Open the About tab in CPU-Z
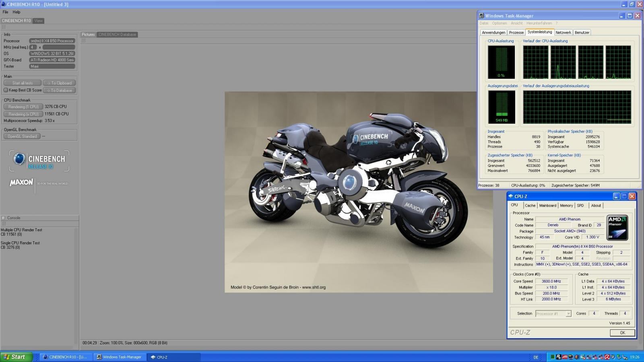 (x=596, y=206)
